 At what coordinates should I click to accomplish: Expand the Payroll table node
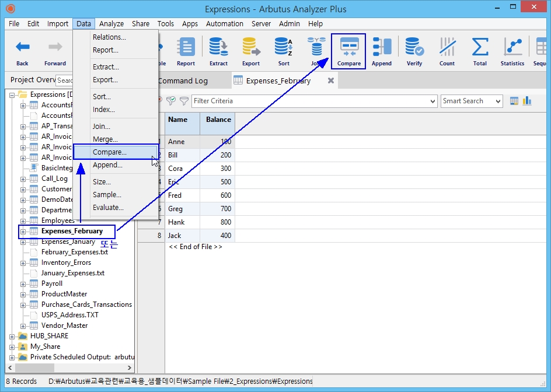pyautogui.click(x=23, y=284)
